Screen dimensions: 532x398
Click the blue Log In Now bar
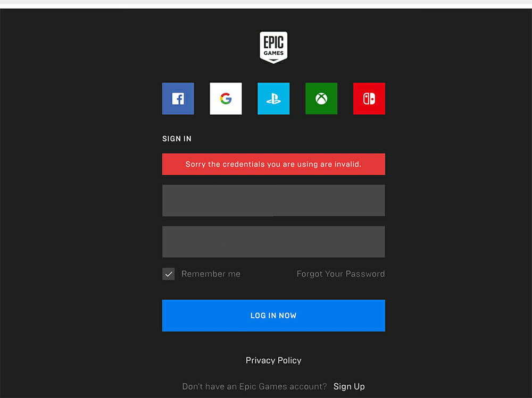coord(273,315)
